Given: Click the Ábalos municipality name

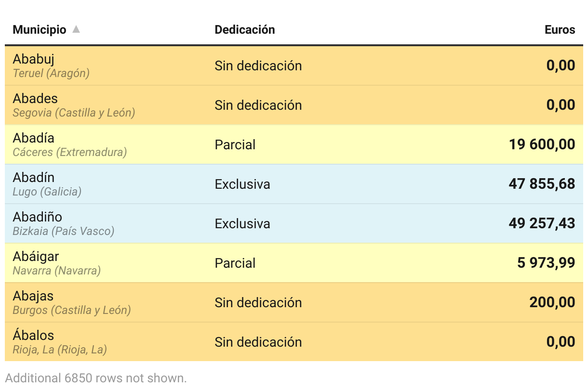Looking at the screenshot, I should pyautogui.click(x=33, y=336).
